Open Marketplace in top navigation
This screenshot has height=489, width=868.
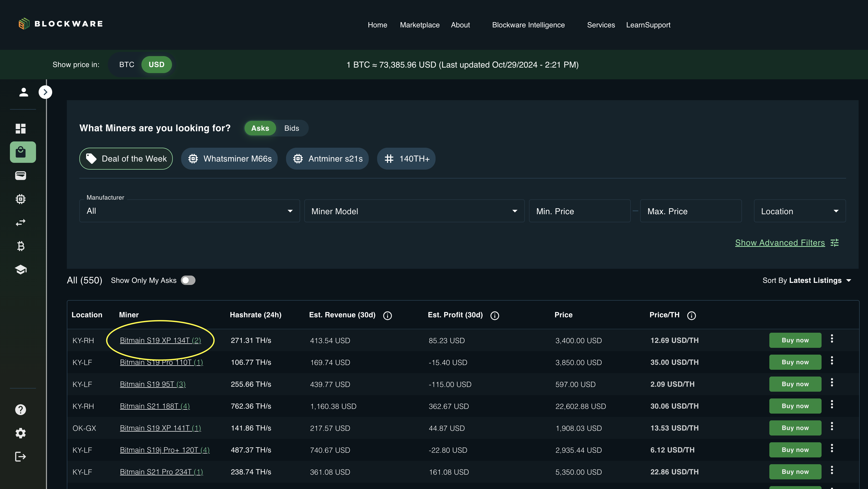tap(419, 25)
